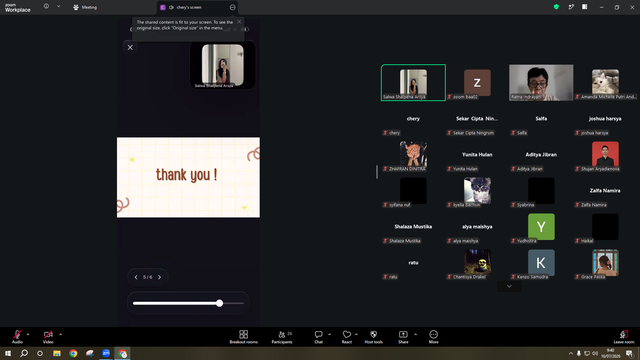
Task: Show hidden system tray icons
Action: tap(571, 353)
